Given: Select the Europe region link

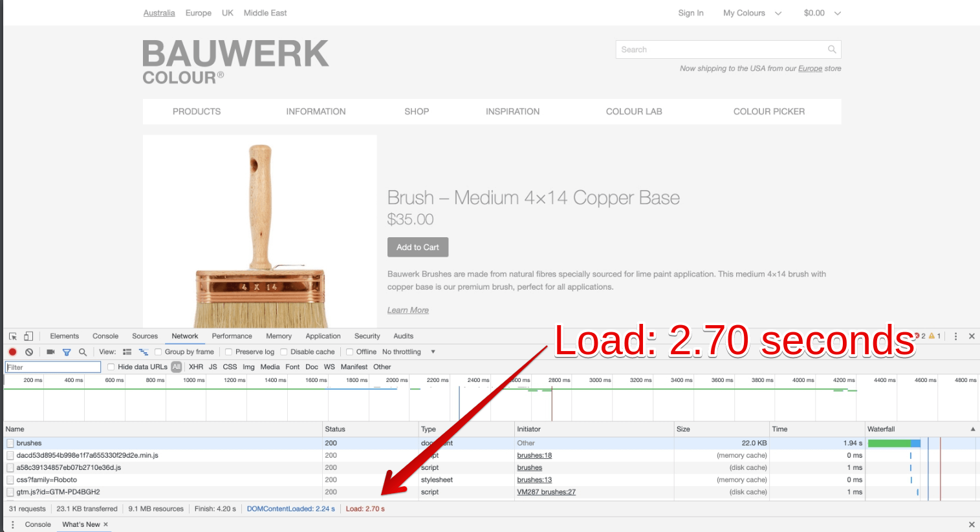Looking at the screenshot, I should (198, 13).
